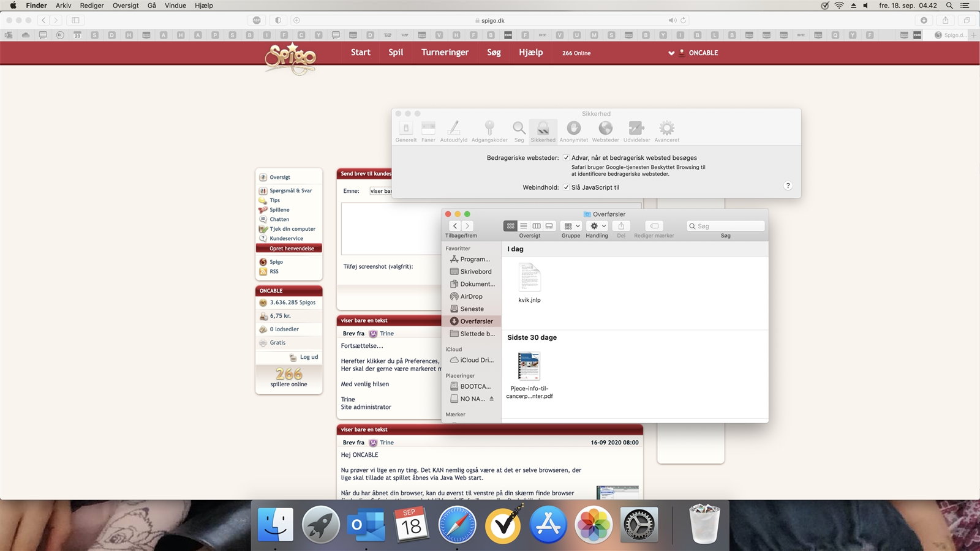Viewport: 980px width, 551px height.
Task: Launch Safari from the Dock
Action: tap(457, 525)
